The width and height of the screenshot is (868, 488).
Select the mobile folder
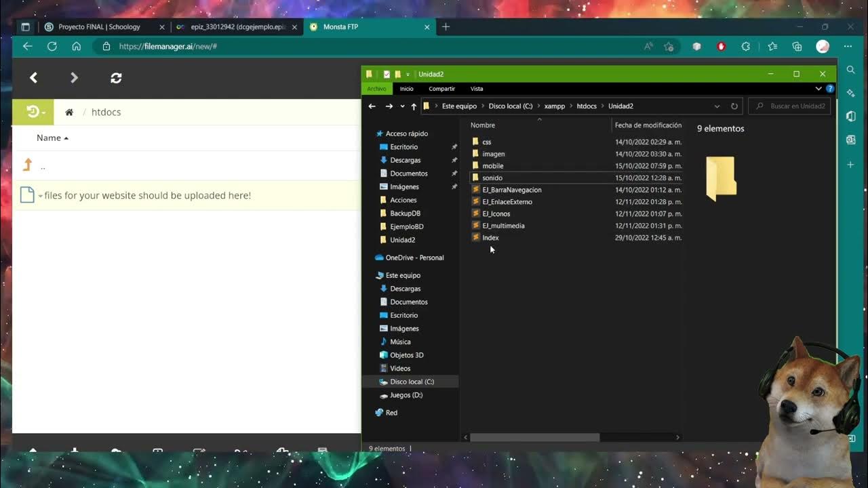point(492,166)
